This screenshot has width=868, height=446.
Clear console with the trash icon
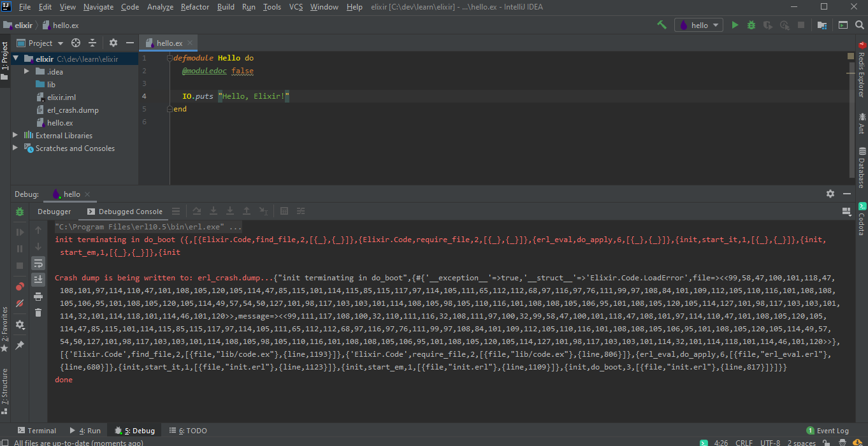38,312
